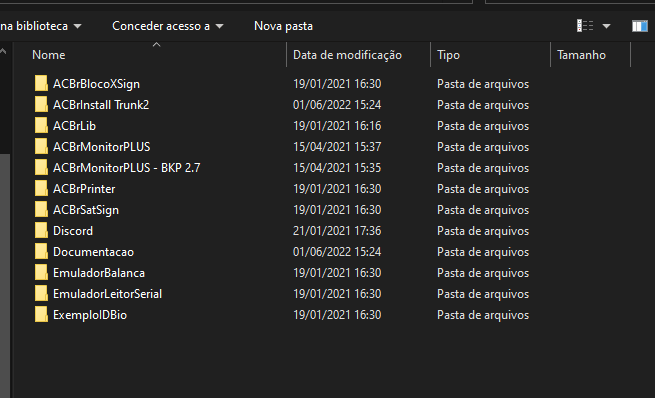Sort by Nome column header
The width and height of the screenshot is (655, 398).
[x=48, y=55]
